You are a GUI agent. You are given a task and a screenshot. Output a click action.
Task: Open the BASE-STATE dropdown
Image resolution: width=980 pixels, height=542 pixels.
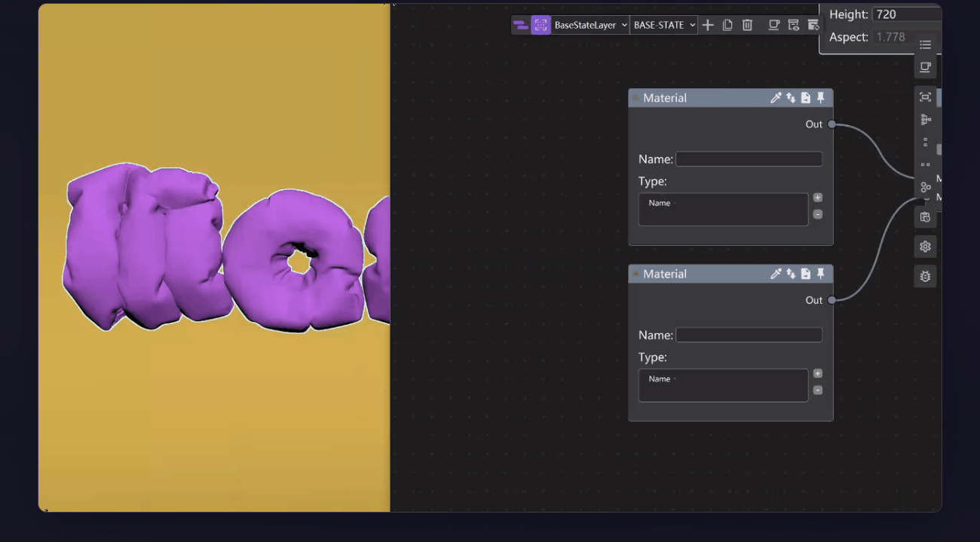[x=663, y=25]
